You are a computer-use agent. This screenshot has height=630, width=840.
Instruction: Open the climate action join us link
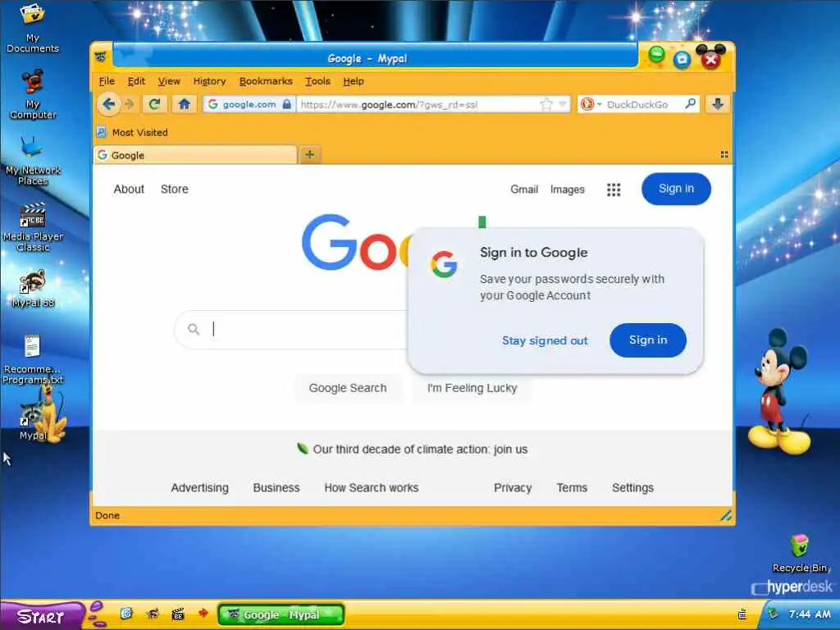[420, 449]
